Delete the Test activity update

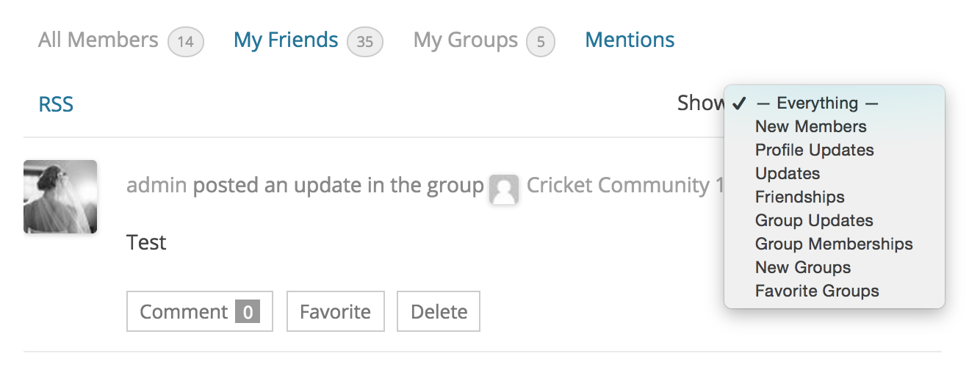[x=439, y=311]
